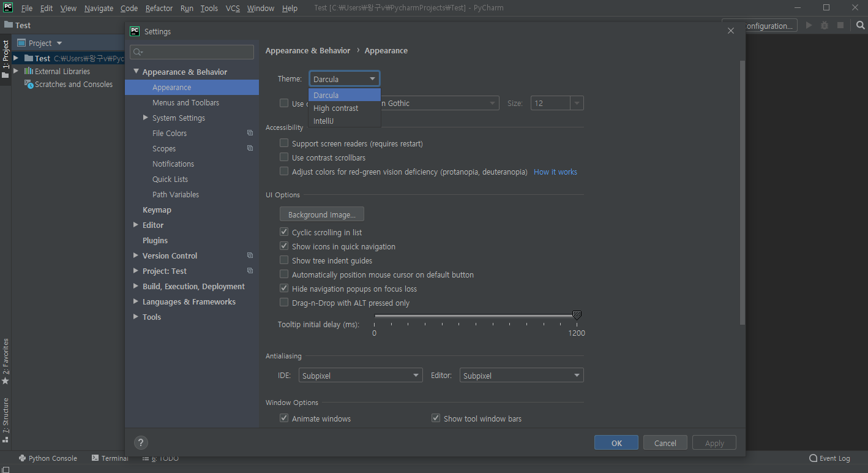
Task: Open the Event Log panel
Action: 829,458
